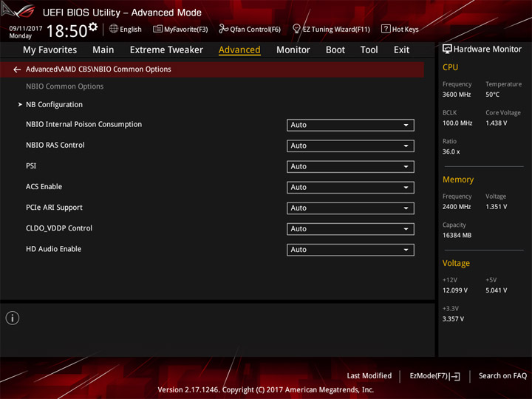Screen dimensions: 532x399
Task: Select NBIO Internal Poison Consumption label
Action: click(x=83, y=124)
